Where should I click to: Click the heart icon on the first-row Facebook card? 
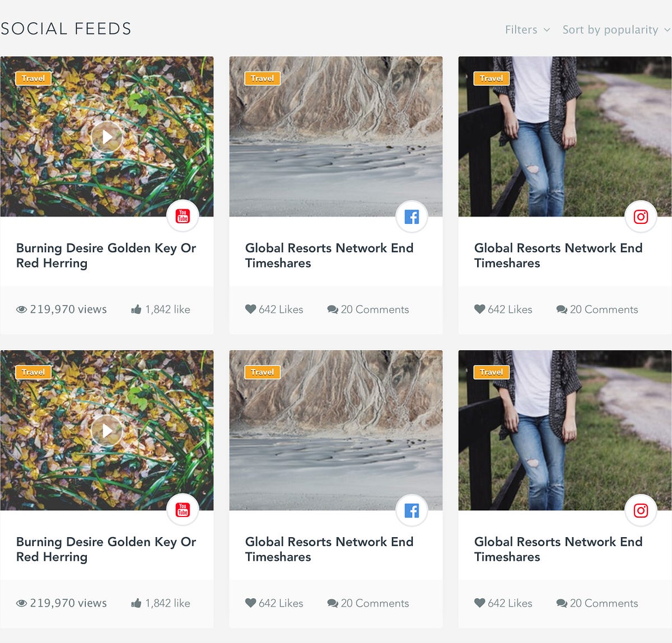250,309
